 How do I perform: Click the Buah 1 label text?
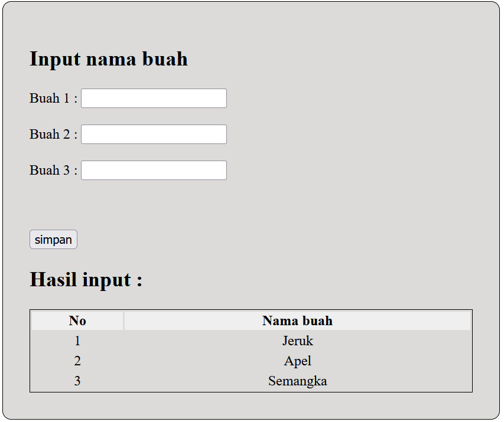[x=52, y=98]
